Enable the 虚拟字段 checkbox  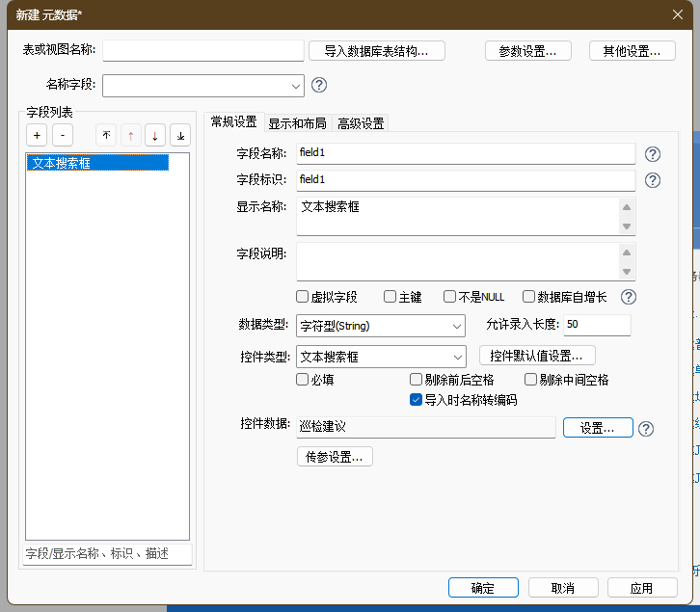point(303,297)
